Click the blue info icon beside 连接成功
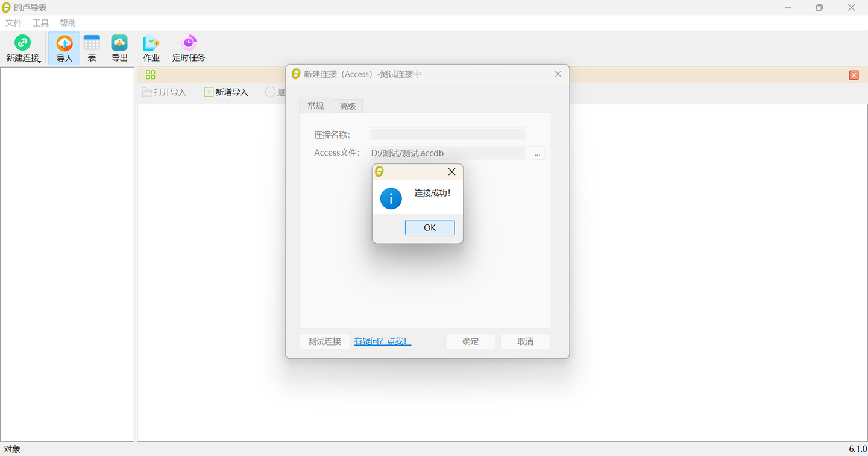The width and height of the screenshot is (868, 456). pyautogui.click(x=391, y=198)
